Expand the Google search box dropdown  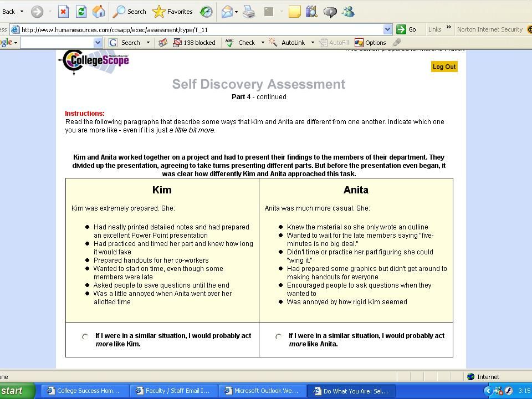point(98,43)
